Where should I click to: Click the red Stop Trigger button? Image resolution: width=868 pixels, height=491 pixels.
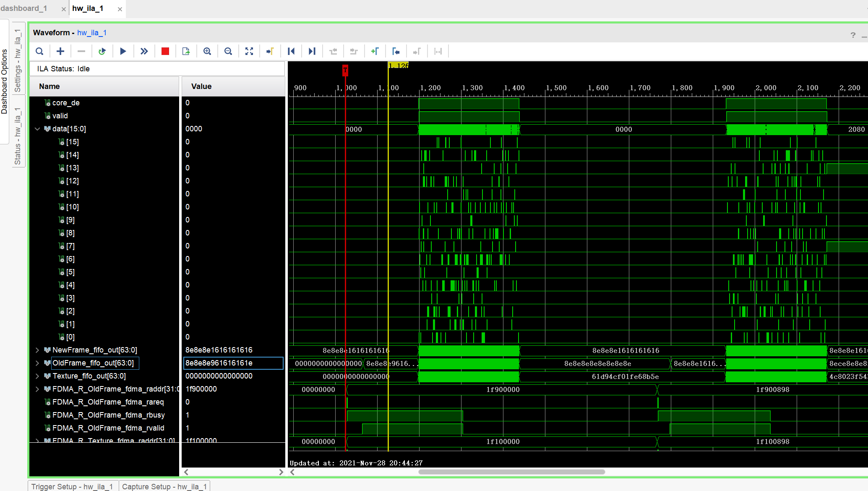(x=165, y=51)
